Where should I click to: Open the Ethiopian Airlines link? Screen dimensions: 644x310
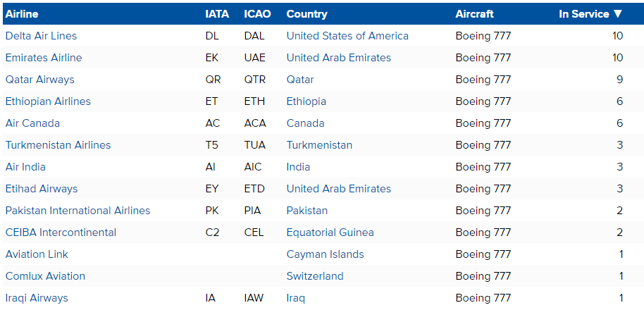48,101
